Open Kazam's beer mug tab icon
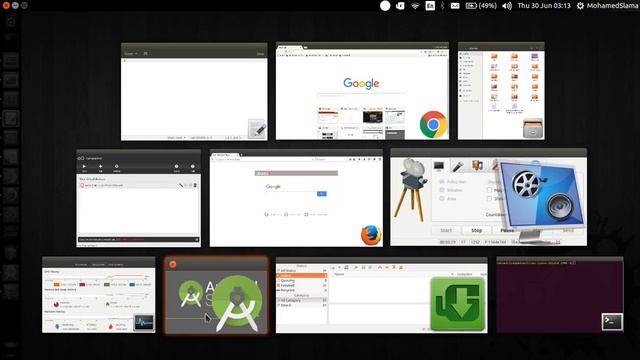The image size is (640, 360). tap(477, 165)
